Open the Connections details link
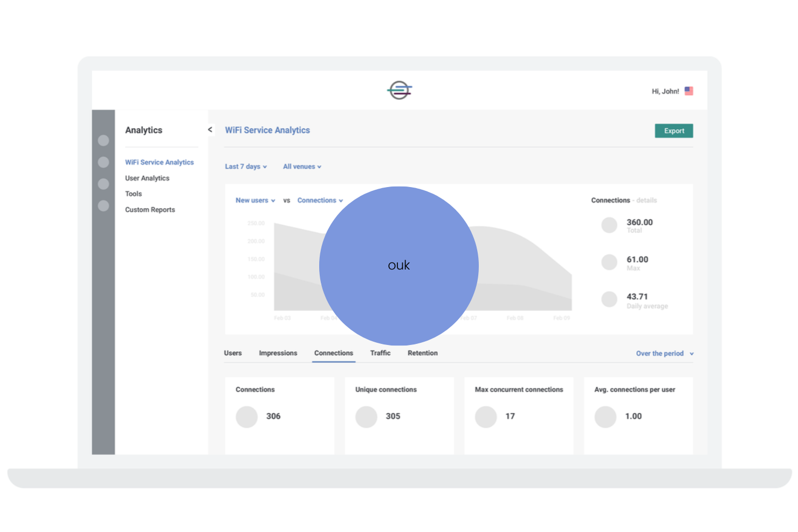Viewport: 798px width, 532px height. pyautogui.click(x=646, y=200)
